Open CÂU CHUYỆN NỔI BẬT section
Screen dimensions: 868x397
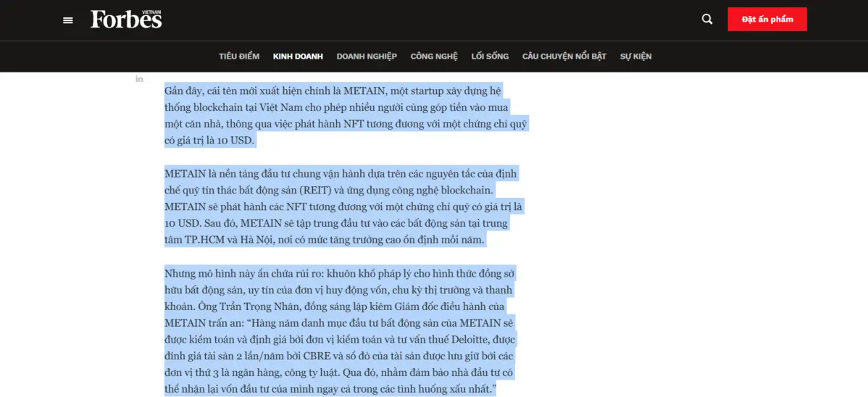pyautogui.click(x=564, y=57)
